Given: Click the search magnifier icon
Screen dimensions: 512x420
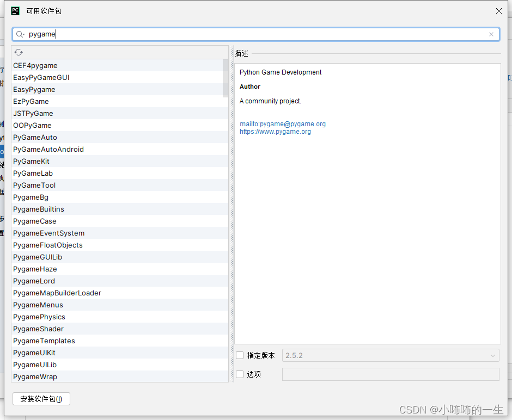Looking at the screenshot, I should point(20,34).
